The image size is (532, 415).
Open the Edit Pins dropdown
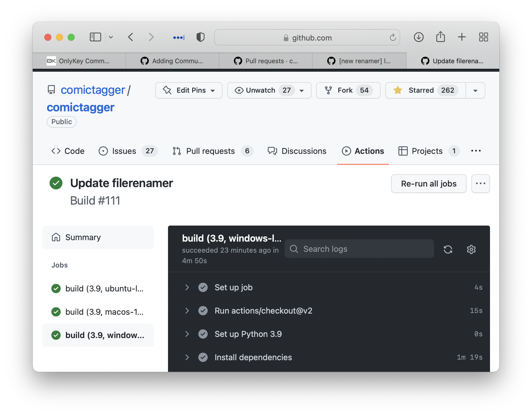[x=188, y=90]
